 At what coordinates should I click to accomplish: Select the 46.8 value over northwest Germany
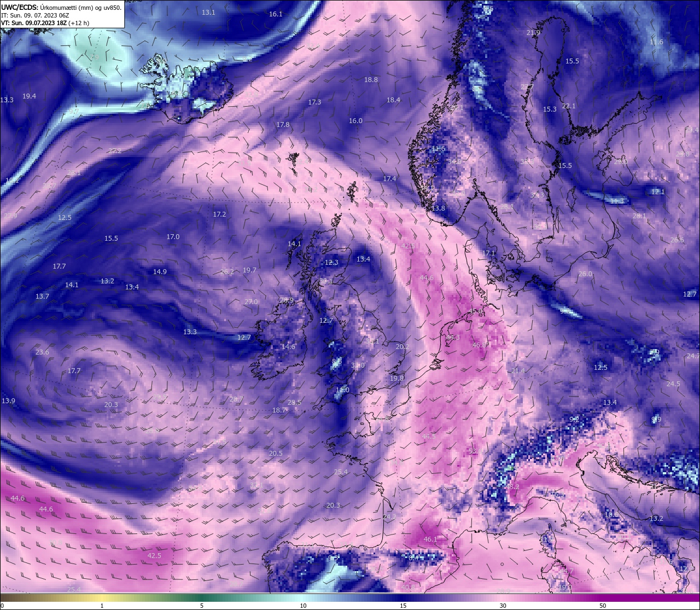click(480, 345)
